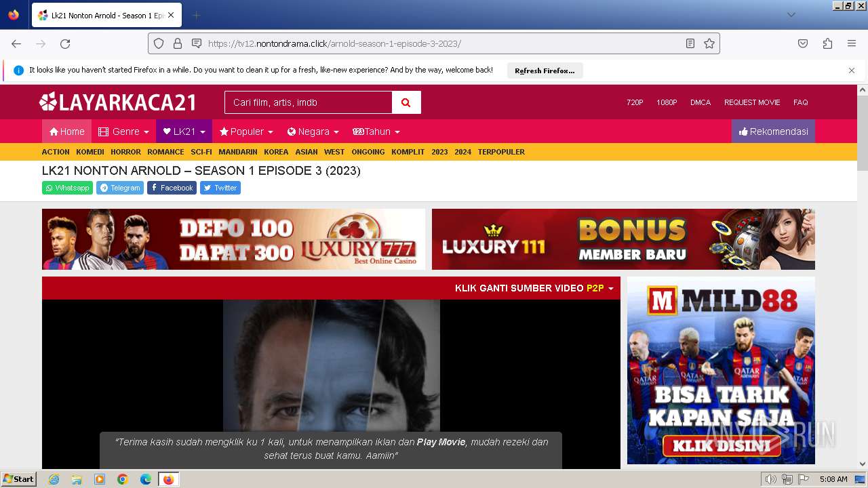The height and width of the screenshot is (488, 868).
Task: Toggle reader view in address bar
Action: click(x=690, y=43)
